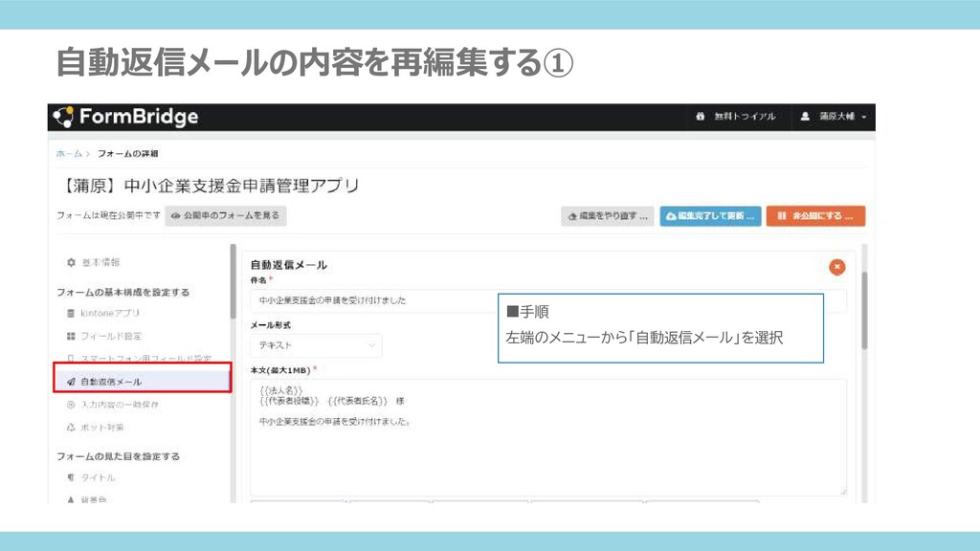Open the メール形式 テキスト dropdown

316,345
